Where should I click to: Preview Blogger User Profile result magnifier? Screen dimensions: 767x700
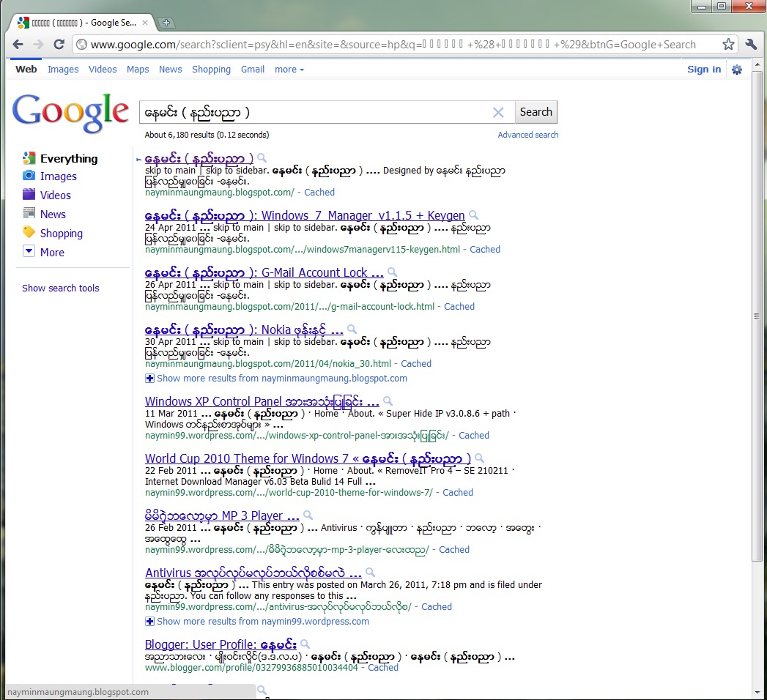(305, 644)
